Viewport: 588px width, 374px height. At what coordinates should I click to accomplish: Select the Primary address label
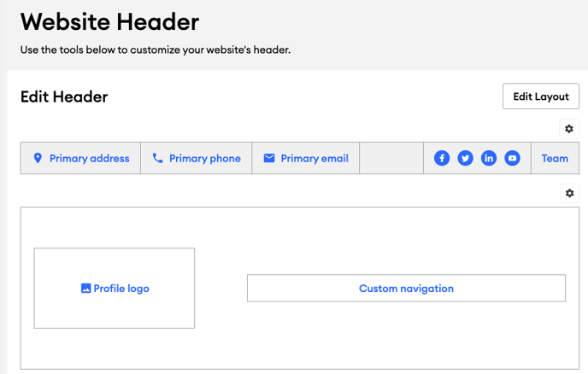(x=89, y=158)
